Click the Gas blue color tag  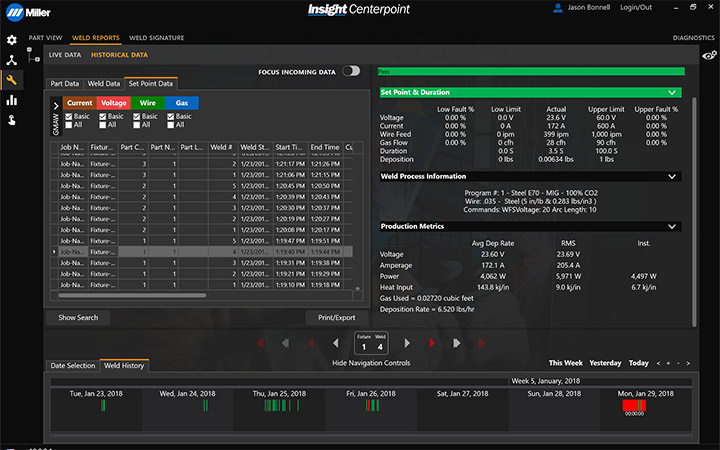click(181, 103)
